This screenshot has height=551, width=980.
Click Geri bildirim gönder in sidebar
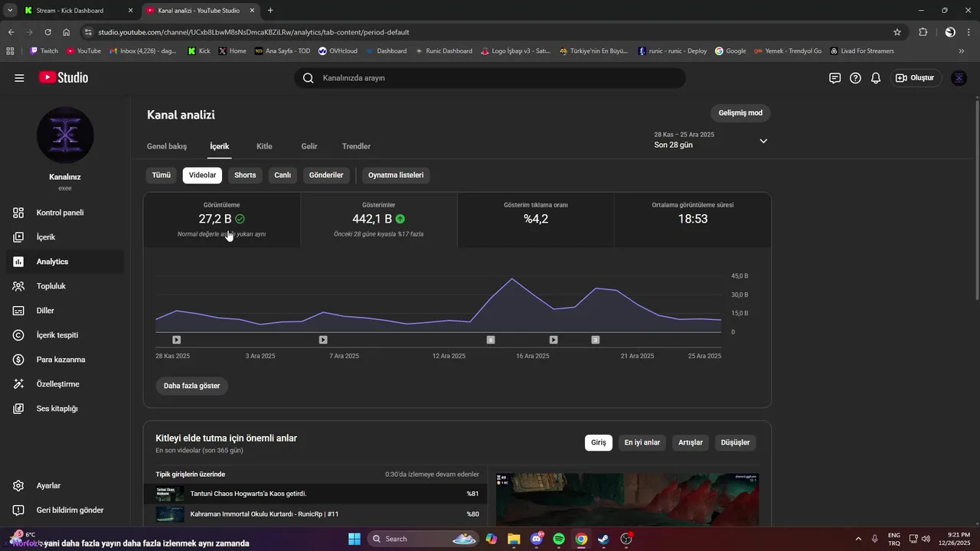[65, 510]
